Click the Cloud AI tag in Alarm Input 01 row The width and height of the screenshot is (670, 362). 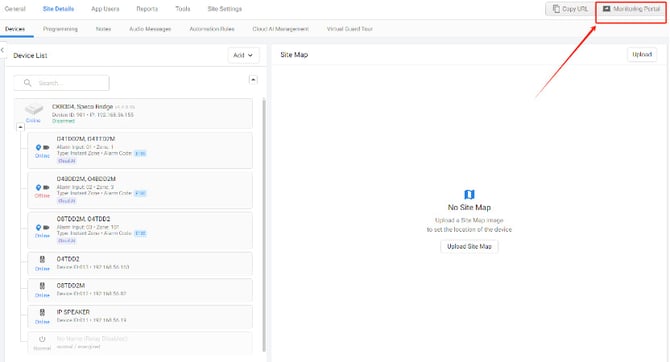(x=67, y=161)
